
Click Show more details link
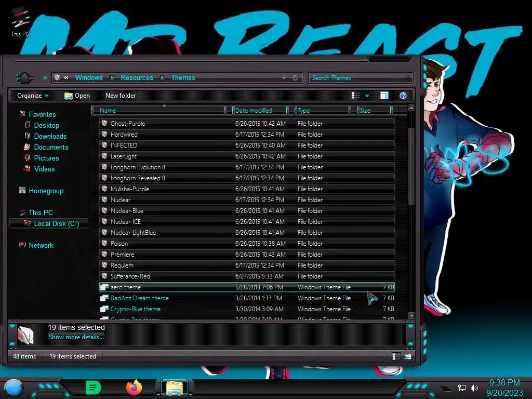(76, 337)
